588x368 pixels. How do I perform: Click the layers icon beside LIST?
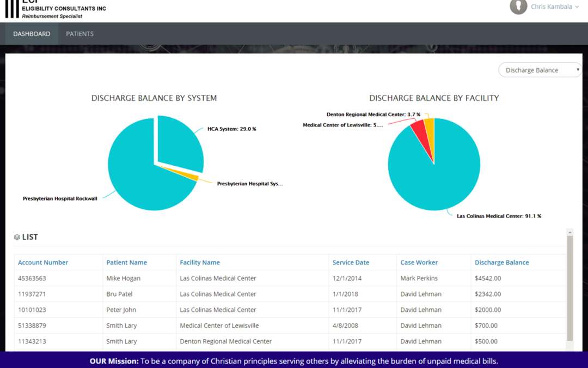pos(17,237)
